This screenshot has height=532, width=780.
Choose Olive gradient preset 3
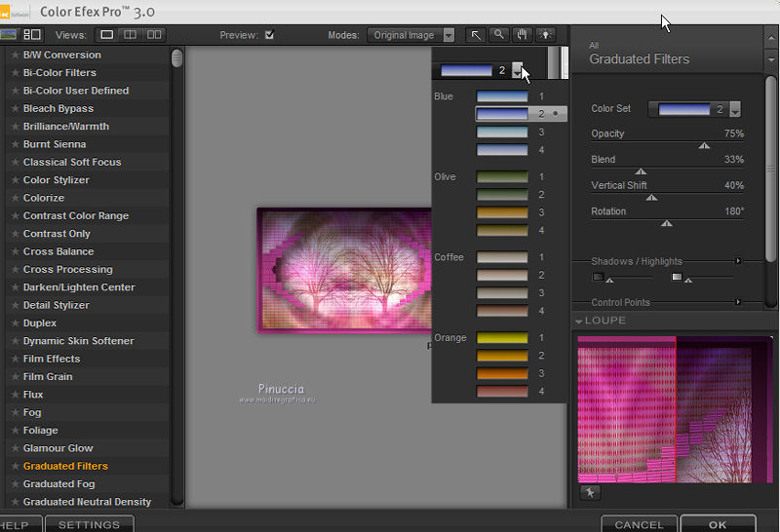502,212
